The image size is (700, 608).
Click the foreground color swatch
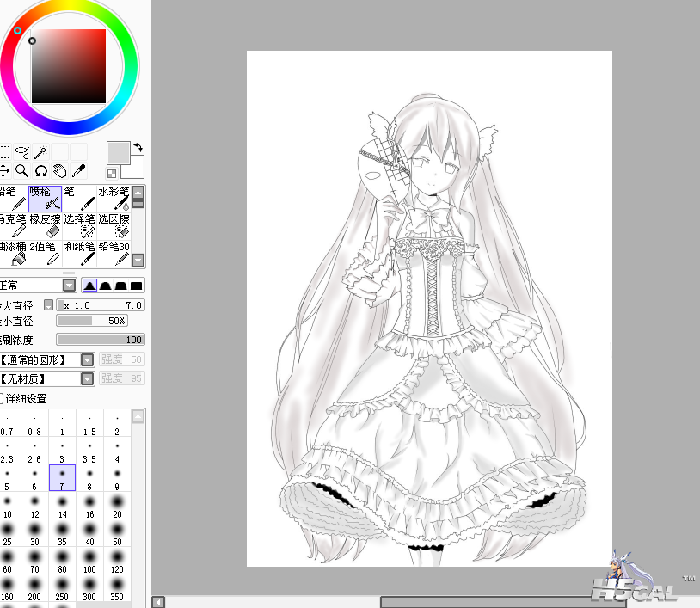pos(118,153)
